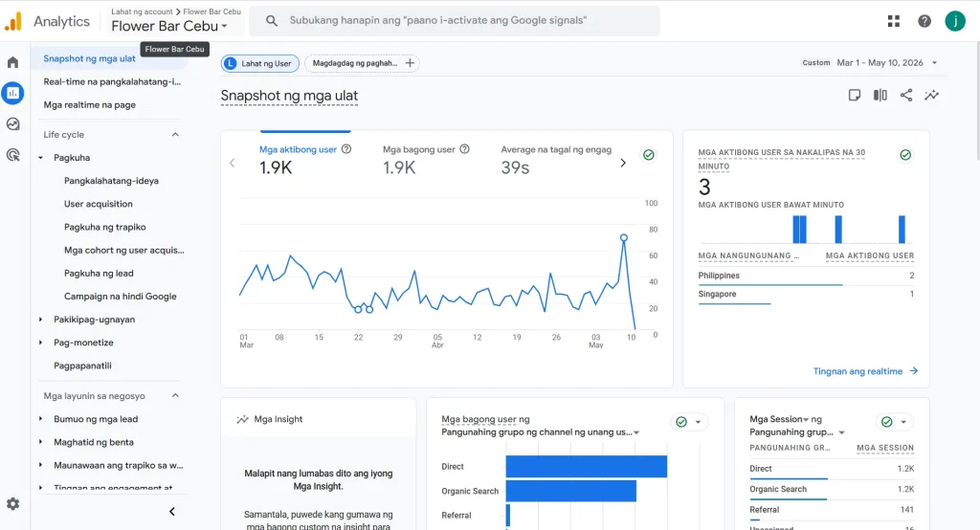Open the Help question mark icon
The height and width of the screenshot is (530, 980).
pyautogui.click(x=924, y=21)
